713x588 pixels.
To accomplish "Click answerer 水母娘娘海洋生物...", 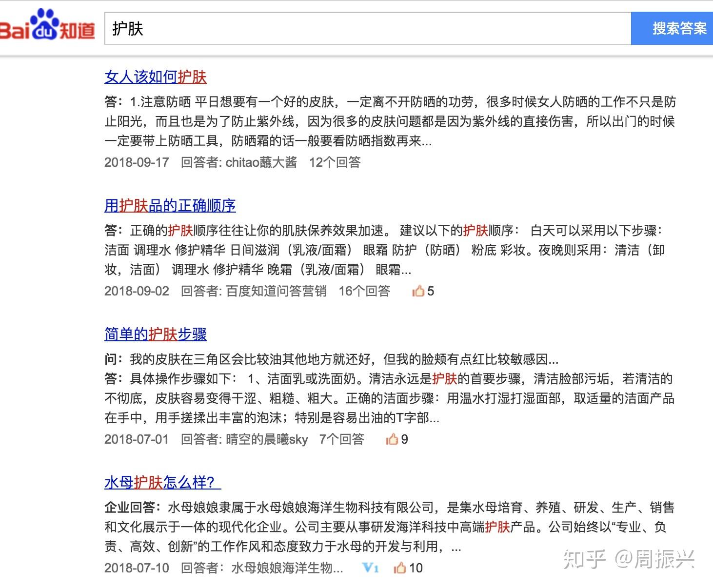I will pyautogui.click(x=287, y=568).
